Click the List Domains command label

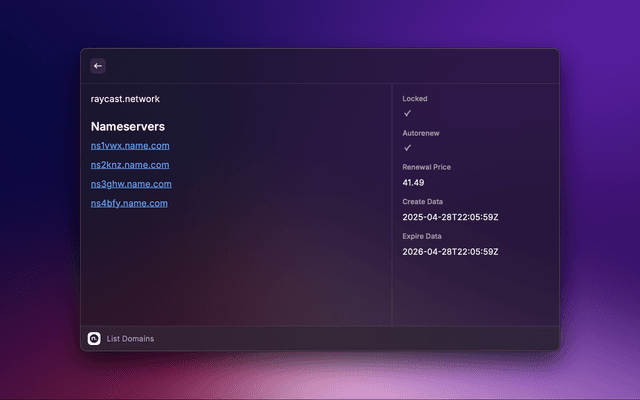pos(130,339)
